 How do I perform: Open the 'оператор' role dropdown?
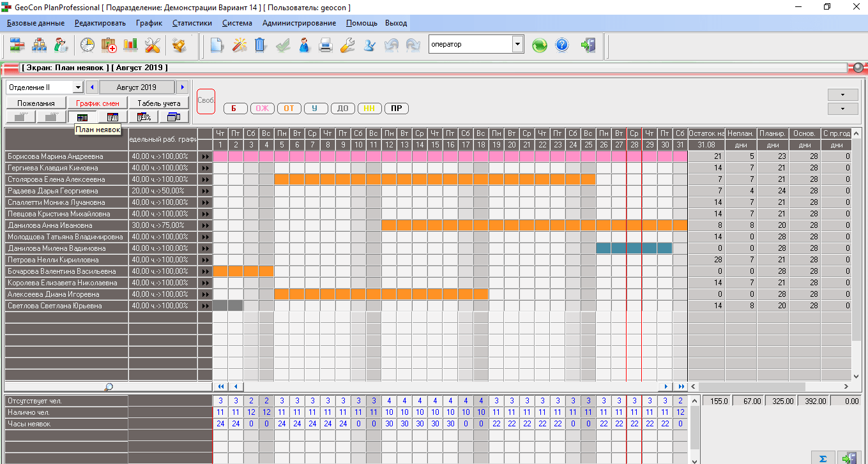tap(518, 44)
